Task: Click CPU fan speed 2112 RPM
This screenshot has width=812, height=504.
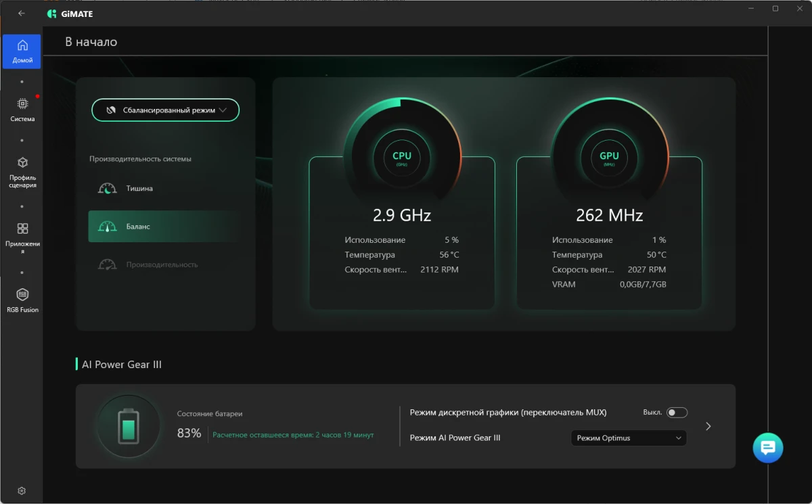Action: (x=439, y=270)
